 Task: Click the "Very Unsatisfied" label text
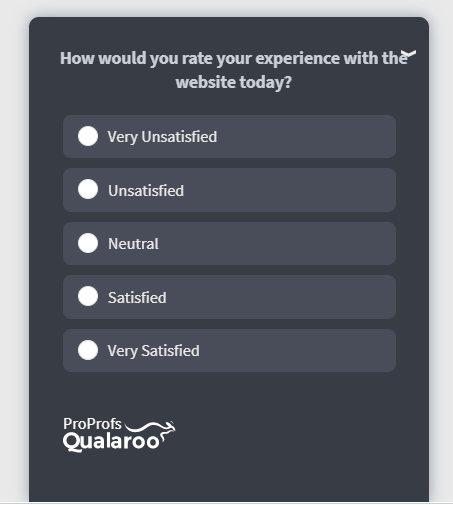click(x=162, y=137)
